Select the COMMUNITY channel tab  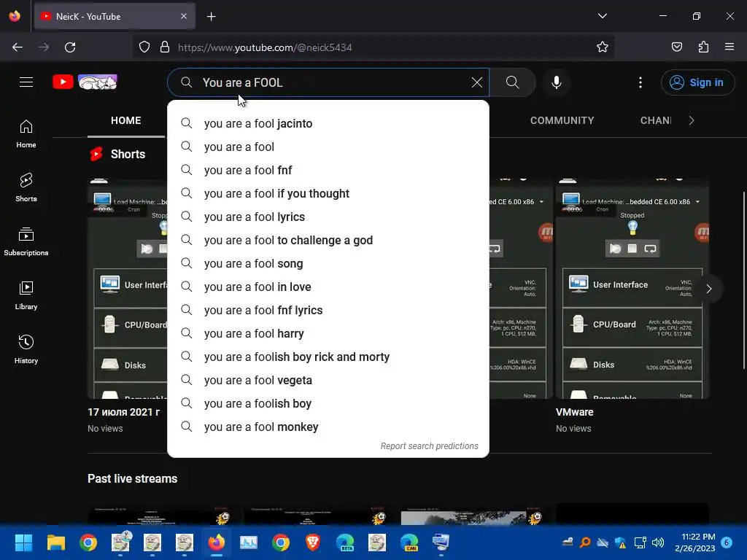pyautogui.click(x=562, y=120)
